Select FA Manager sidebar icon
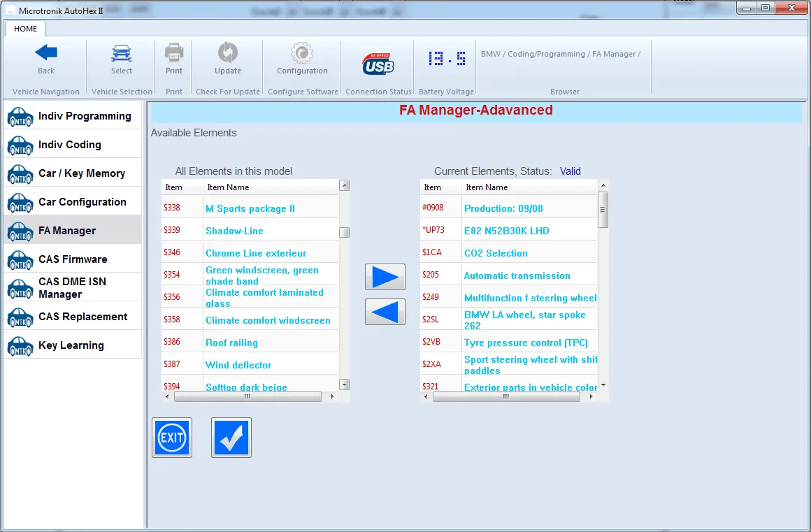Image resolution: width=811 pixels, height=532 pixels. (x=20, y=231)
